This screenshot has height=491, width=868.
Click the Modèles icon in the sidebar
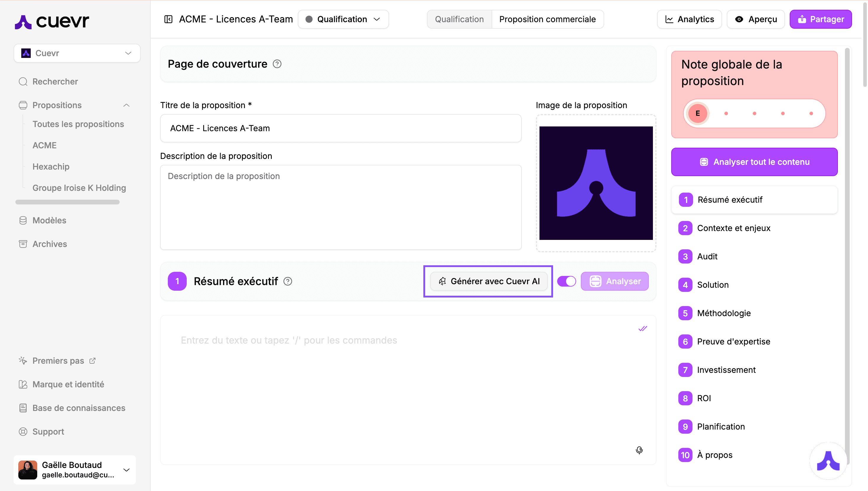(22, 220)
